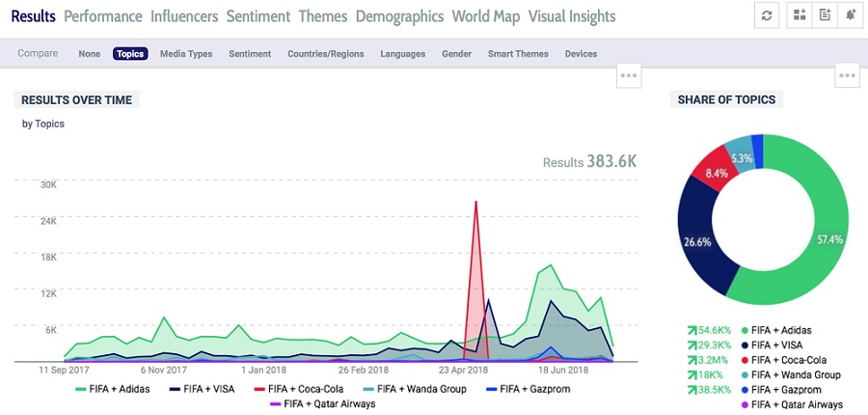Click the 23 Apr 2018 axis date
This screenshot has height=415, width=868.
click(x=464, y=370)
